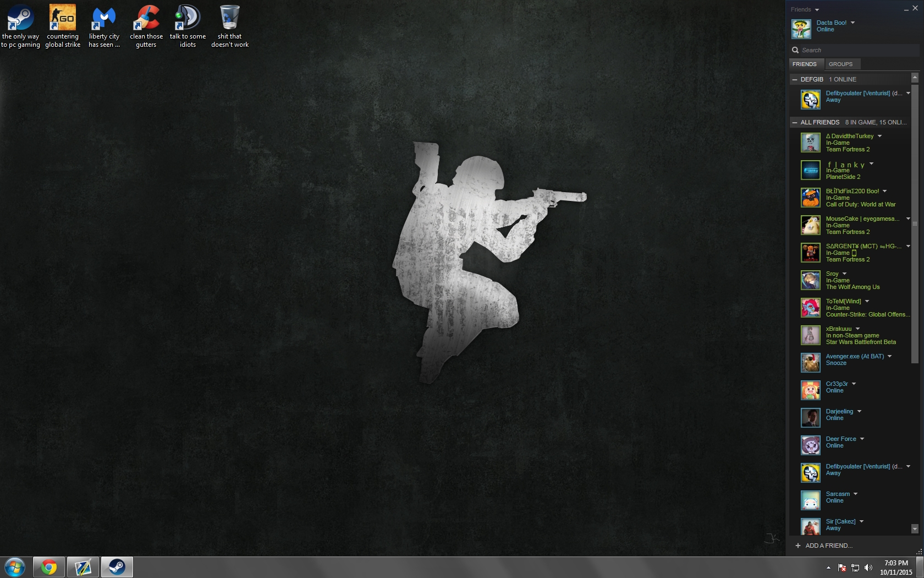Select the Steam taskbar button

coord(117,567)
